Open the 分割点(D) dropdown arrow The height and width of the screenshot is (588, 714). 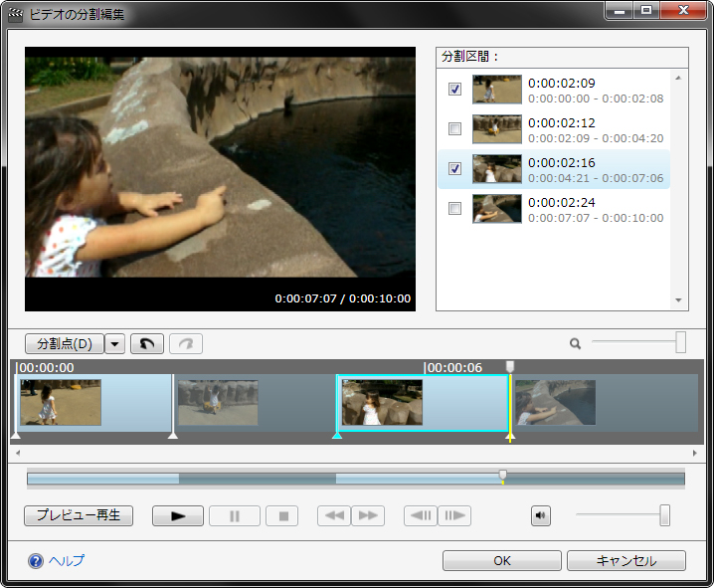coord(115,344)
